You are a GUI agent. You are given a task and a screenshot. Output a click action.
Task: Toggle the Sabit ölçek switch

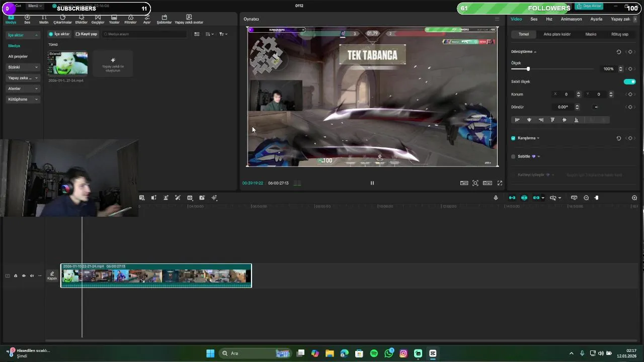pyautogui.click(x=629, y=81)
